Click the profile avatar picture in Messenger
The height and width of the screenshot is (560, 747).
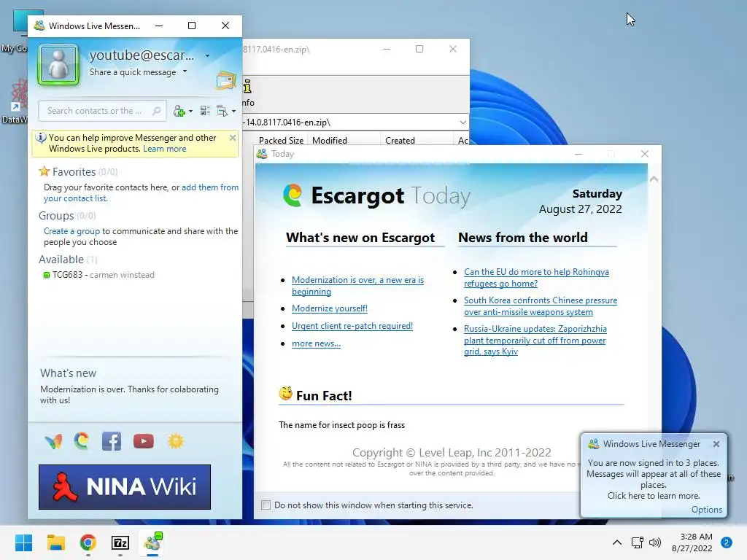(58, 65)
